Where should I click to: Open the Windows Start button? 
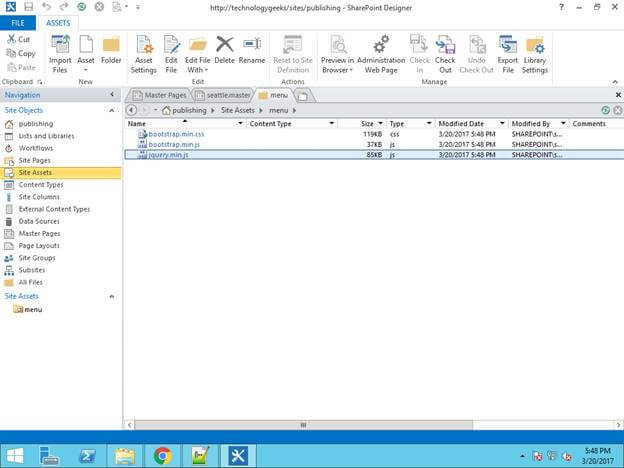coord(15,456)
